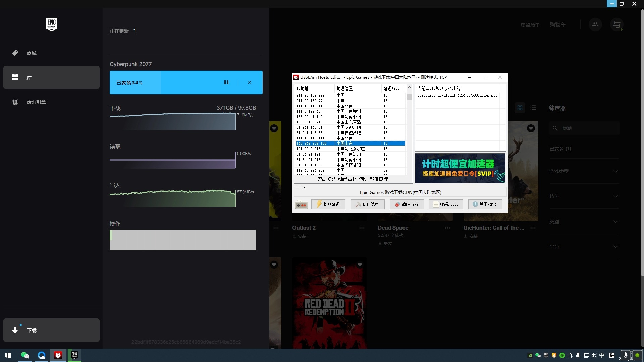Image resolution: width=644 pixels, height=362 pixels.
Task: Toggle favorite heart on Red Dead Redemption
Action: point(360,265)
